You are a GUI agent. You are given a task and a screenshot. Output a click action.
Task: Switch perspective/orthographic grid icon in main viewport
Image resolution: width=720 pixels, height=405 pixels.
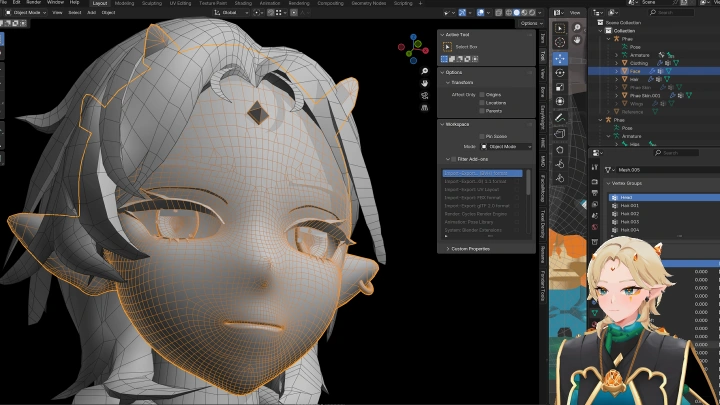(425, 107)
